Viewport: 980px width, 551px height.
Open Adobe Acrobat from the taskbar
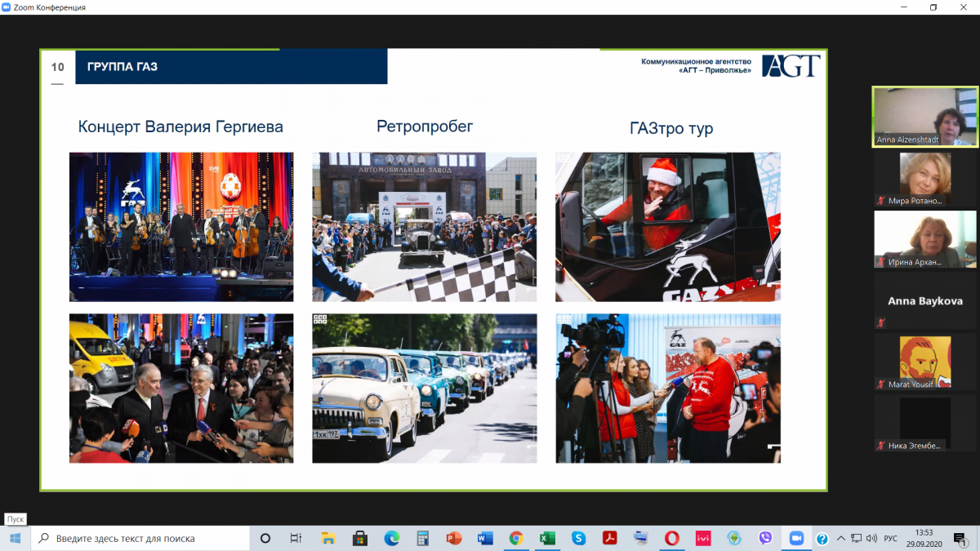pyautogui.click(x=609, y=538)
